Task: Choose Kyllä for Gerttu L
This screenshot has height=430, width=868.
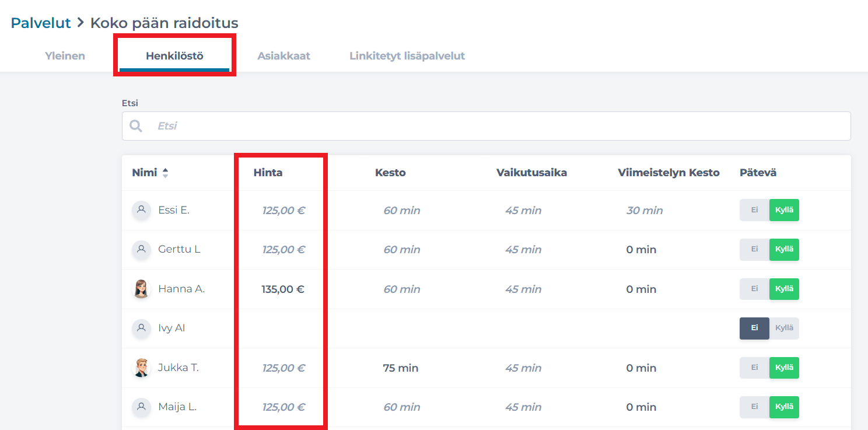Action: pyautogui.click(x=784, y=250)
